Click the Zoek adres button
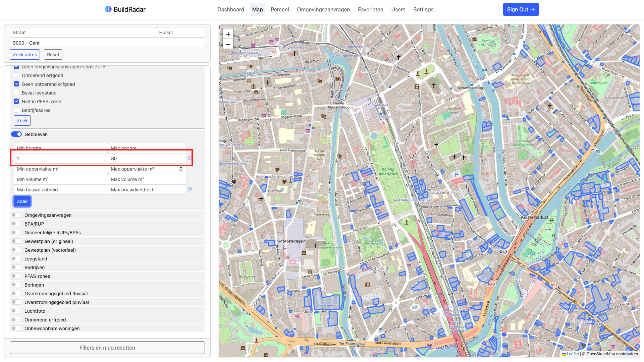The image size is (644, 362). [x=25, y=55]
